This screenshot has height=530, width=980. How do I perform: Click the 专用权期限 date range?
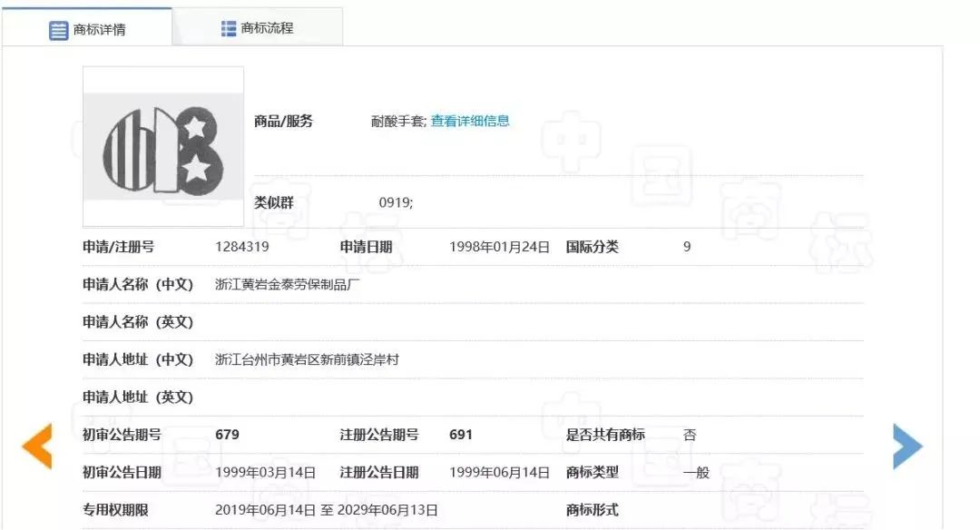[328, 509]
